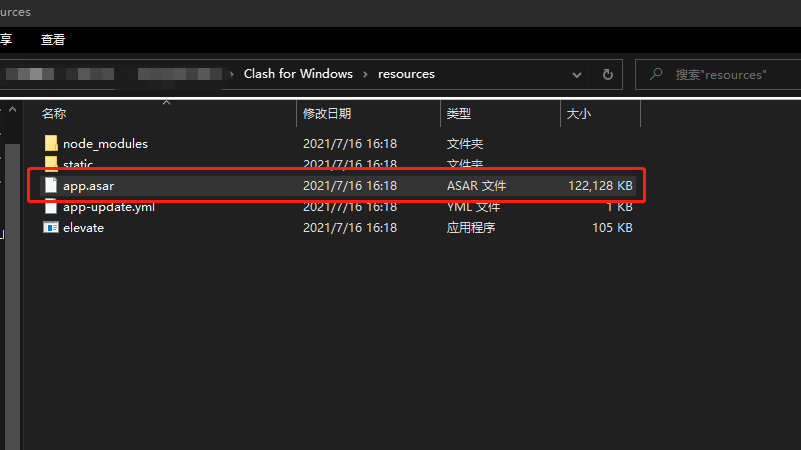Select the node_modules folder icon

[51, 144]
